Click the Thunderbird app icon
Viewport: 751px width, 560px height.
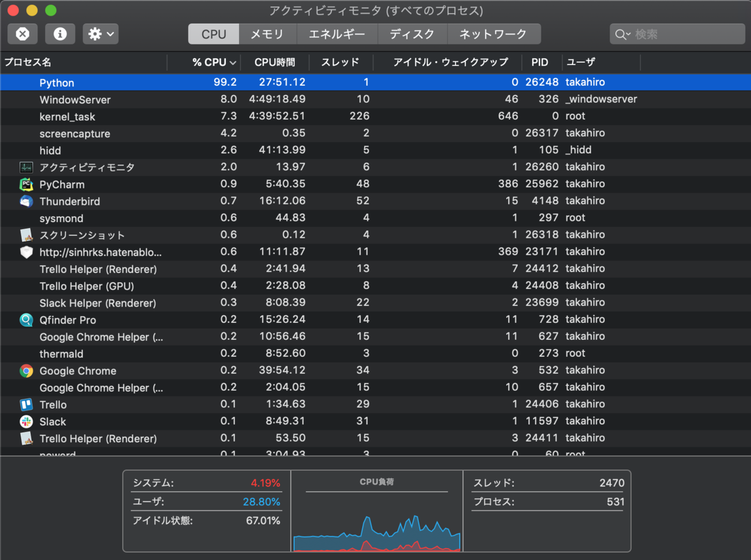26,201
